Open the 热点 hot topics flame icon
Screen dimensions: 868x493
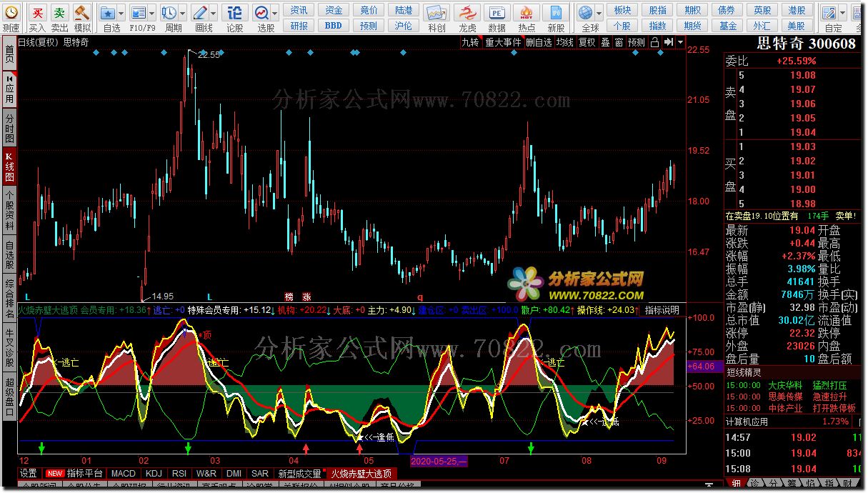527,13
